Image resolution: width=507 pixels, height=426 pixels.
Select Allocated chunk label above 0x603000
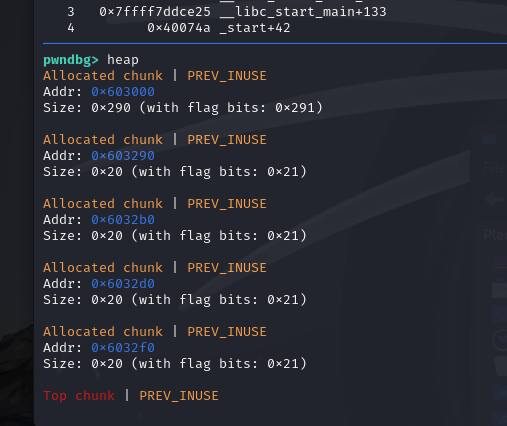coord(103,76)
